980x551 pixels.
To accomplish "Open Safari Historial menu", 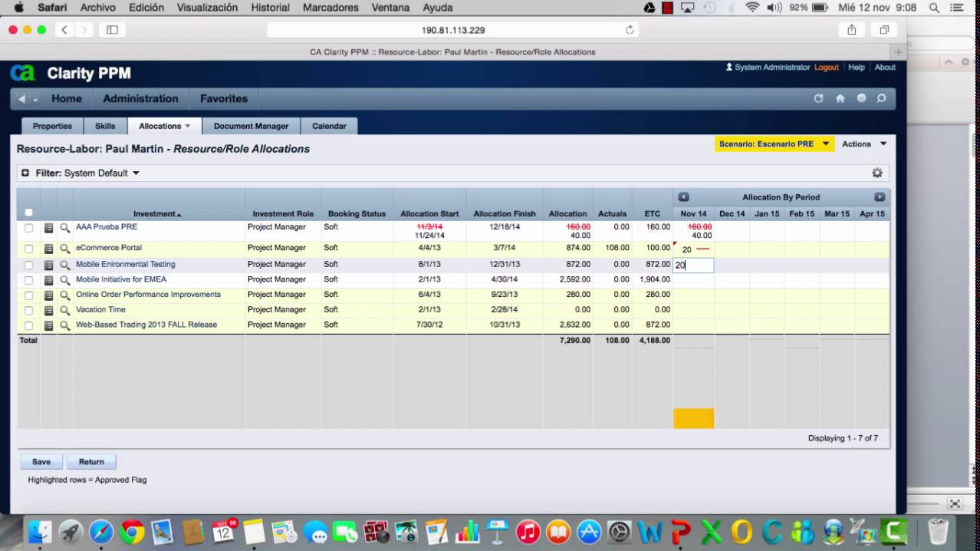I will coord(270,8).
